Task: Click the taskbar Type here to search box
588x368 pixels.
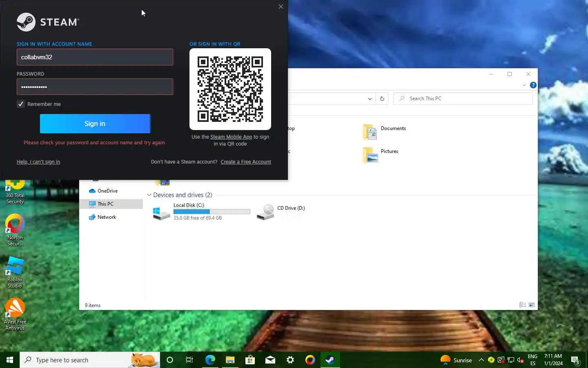Action: coord(90,360)
